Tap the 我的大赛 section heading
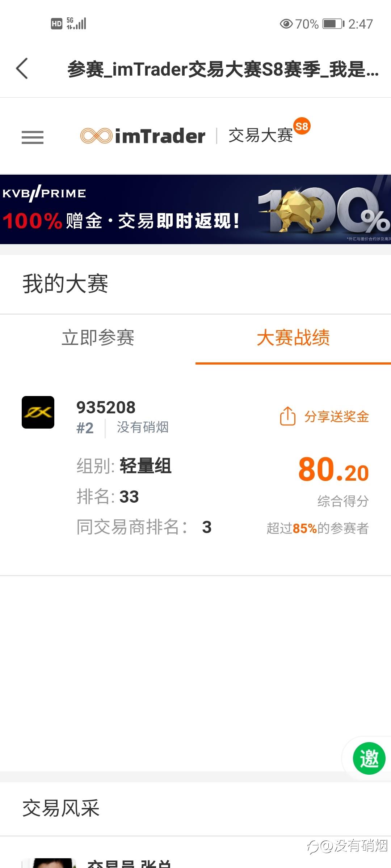 (65, 284)
